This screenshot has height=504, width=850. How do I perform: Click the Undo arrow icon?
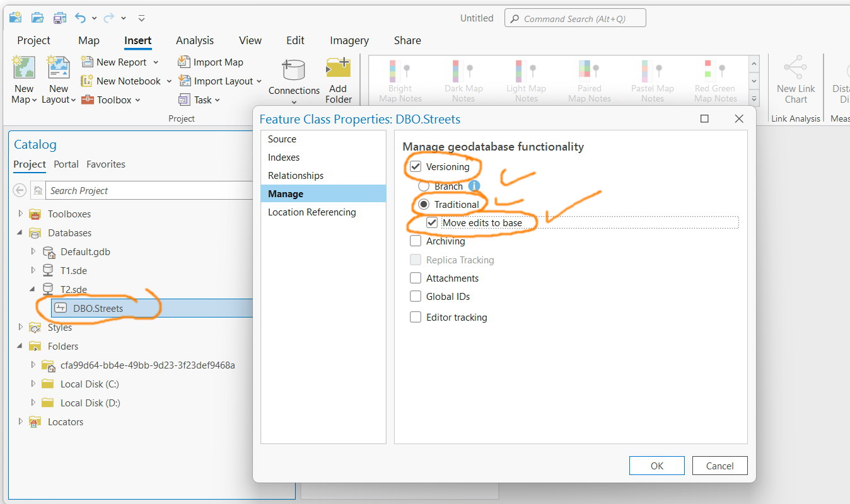click(80, 18)
